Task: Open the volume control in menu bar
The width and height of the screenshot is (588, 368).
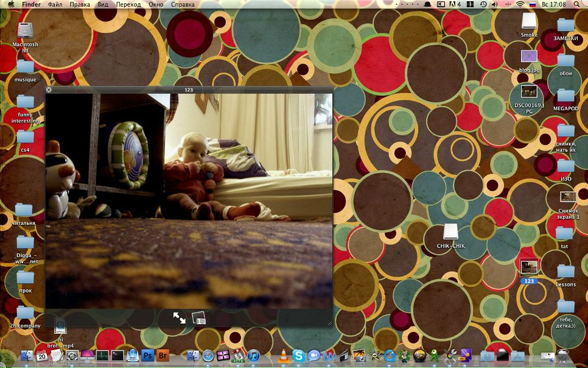Action: [494, 4]
